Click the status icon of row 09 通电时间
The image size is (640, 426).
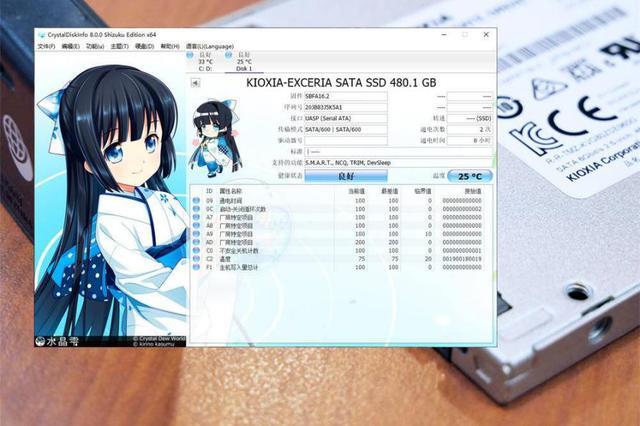click(x=196, y=200)
